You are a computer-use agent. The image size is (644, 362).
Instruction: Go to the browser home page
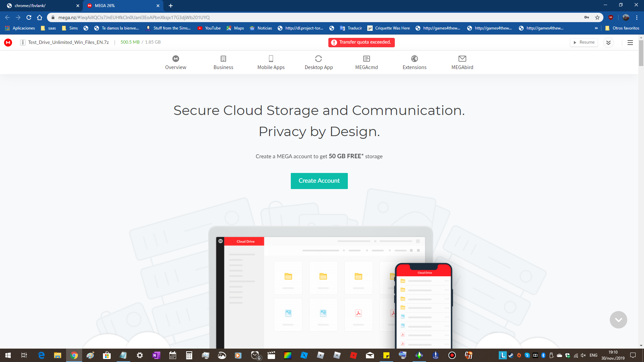click(x=40, y=17)
